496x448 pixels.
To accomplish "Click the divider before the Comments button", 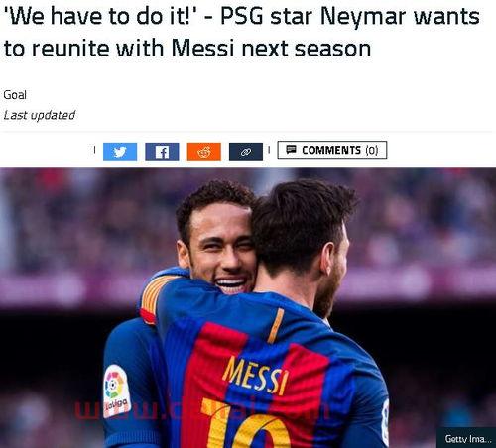I will (x=269, y=150).
